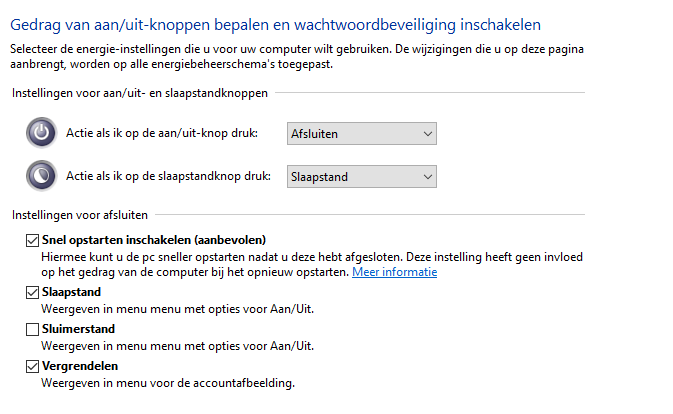Click the 'Instellingen voor afsluiten' section header
Screen dimensions: 673x414
click(x=80, y=215)
